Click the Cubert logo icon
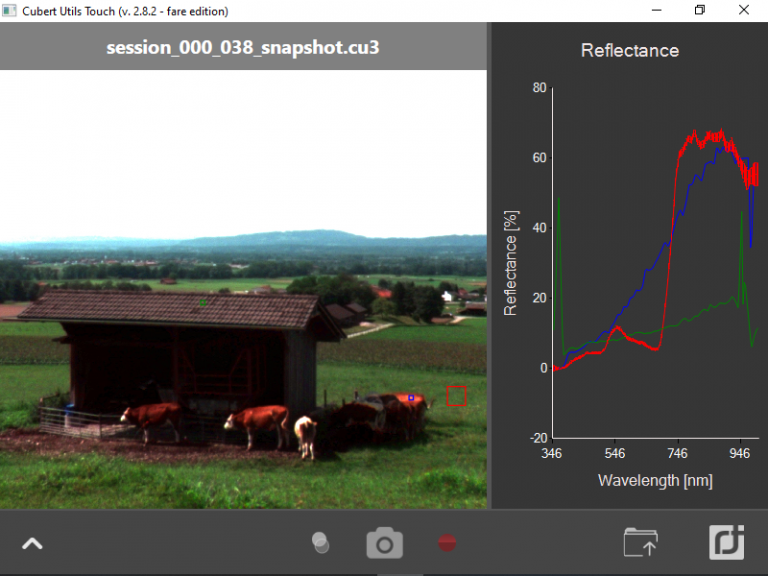The height and width of the screenshot is (576, 768). pos(727,542)
